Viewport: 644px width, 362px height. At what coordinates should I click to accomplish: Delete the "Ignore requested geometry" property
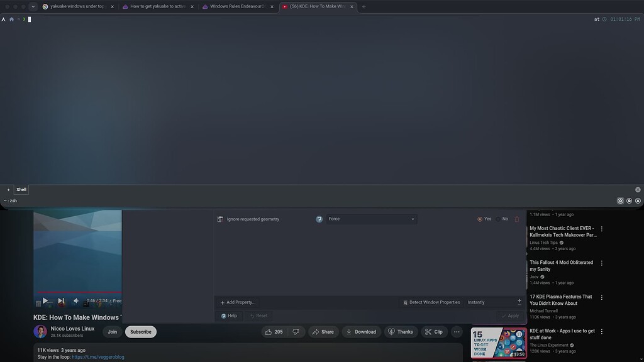(517, 219)
